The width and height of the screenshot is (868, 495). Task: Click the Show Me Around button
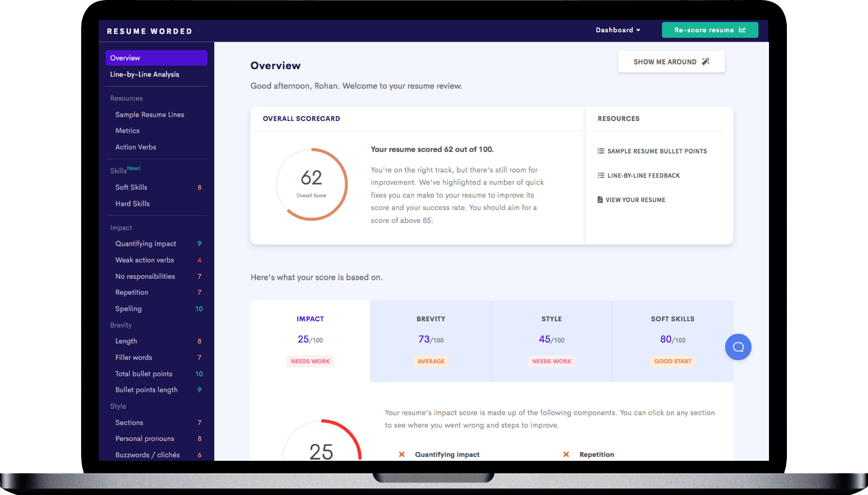coord(671,62)
